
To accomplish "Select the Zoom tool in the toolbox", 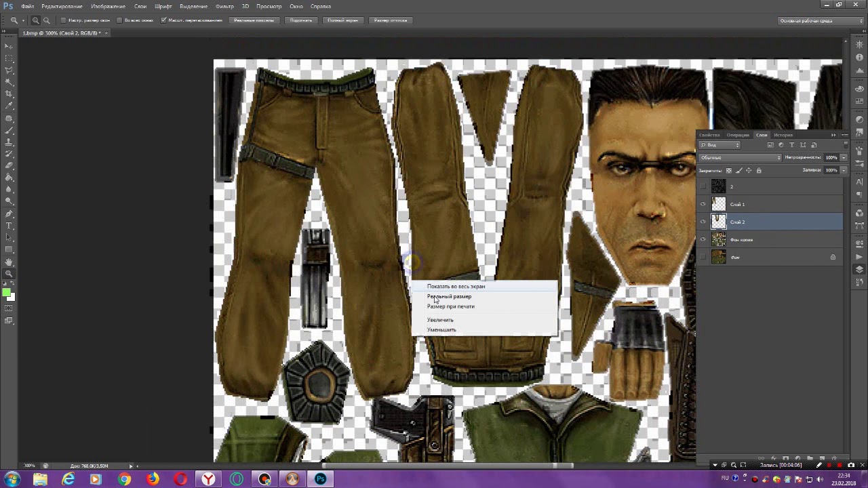I will coord(9,274).
